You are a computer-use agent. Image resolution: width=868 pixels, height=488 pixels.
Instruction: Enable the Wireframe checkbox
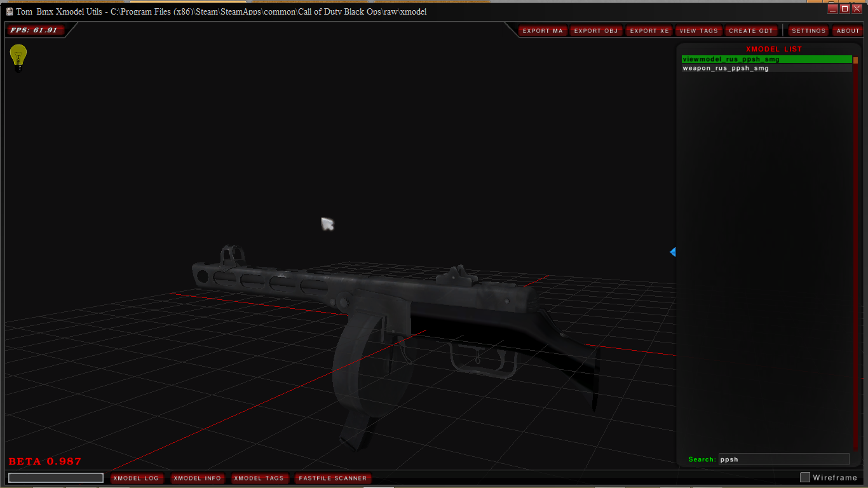(x=804, y=477)
